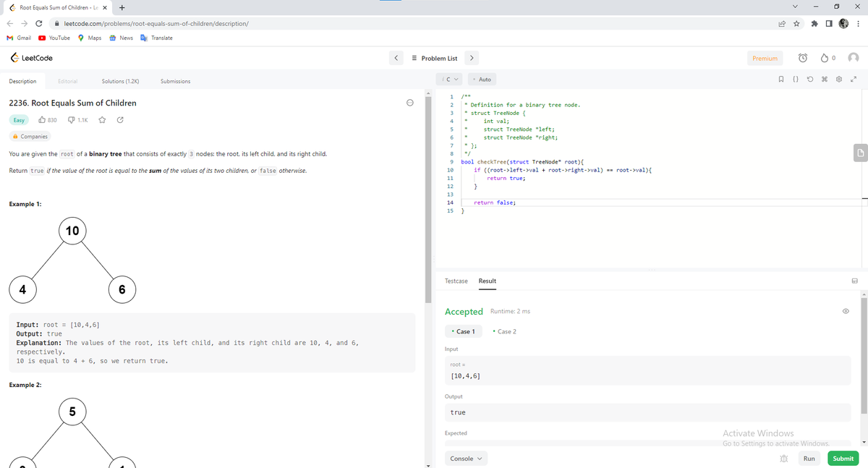Share the problem icon
The width and height of the screenshot is (868, 468).
(x=119, y=119)
